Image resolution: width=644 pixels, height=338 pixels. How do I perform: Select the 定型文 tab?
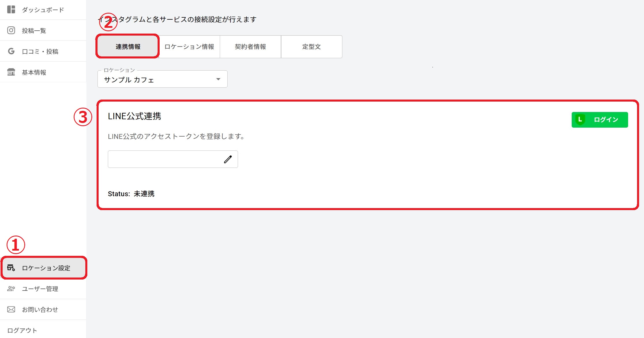pos(311,47)
